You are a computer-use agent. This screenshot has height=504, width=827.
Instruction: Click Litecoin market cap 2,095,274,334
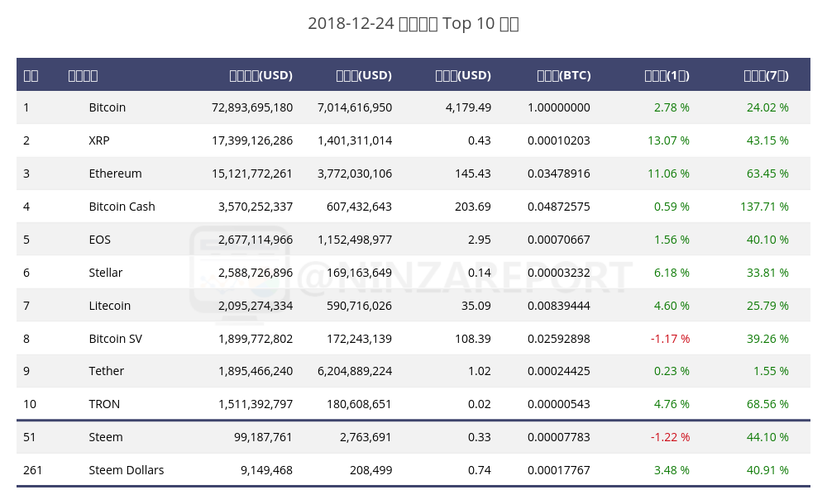[x=256, y=306]
